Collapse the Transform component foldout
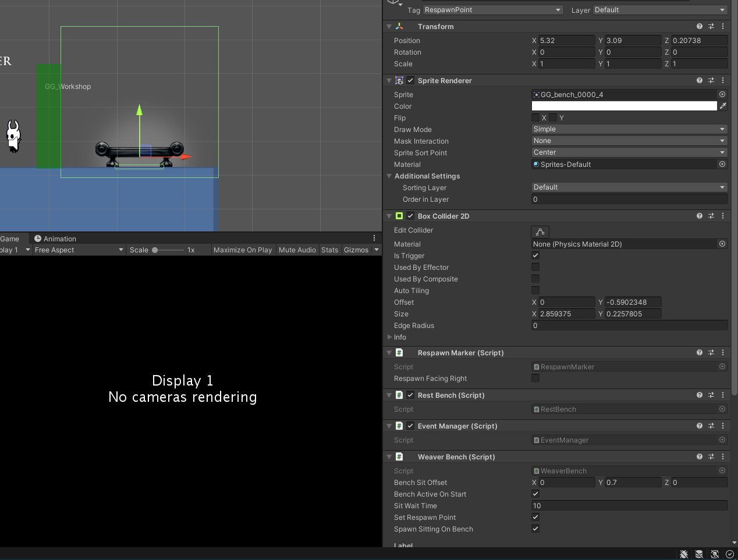Image resolution: width=738 pixels, height=560 pixels. click(389, 26)
